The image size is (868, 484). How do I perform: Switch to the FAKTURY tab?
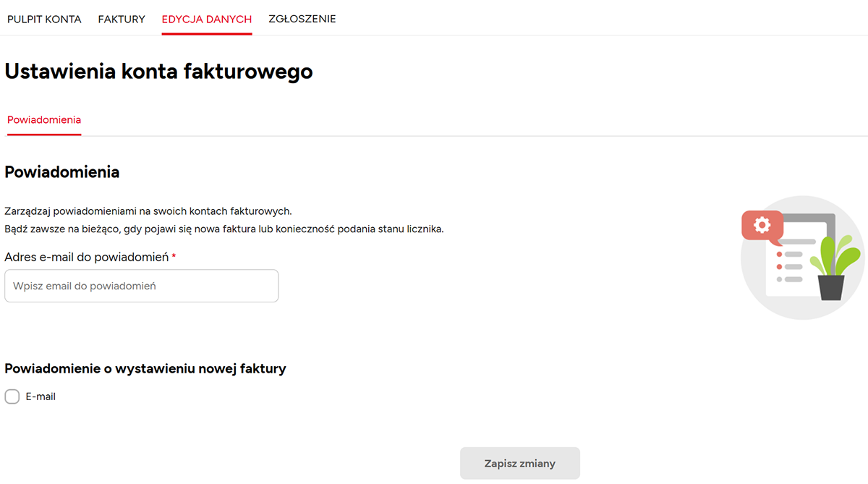122,20
